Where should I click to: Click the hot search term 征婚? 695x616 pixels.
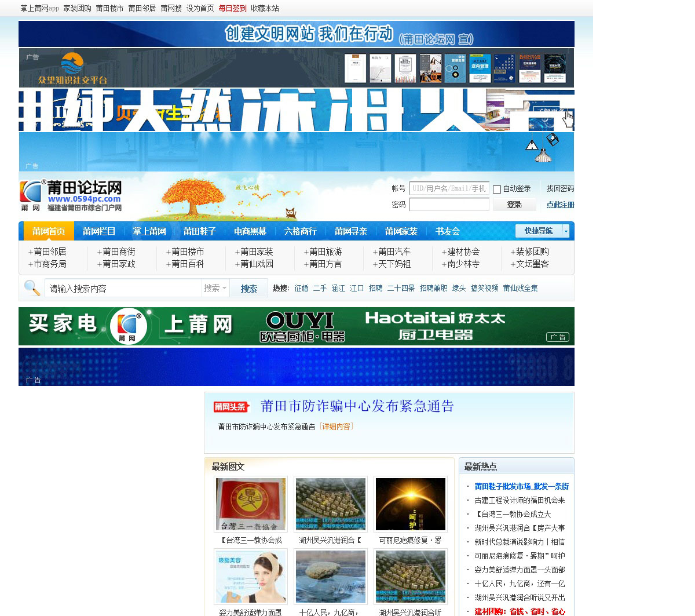[x=301, y=288]
